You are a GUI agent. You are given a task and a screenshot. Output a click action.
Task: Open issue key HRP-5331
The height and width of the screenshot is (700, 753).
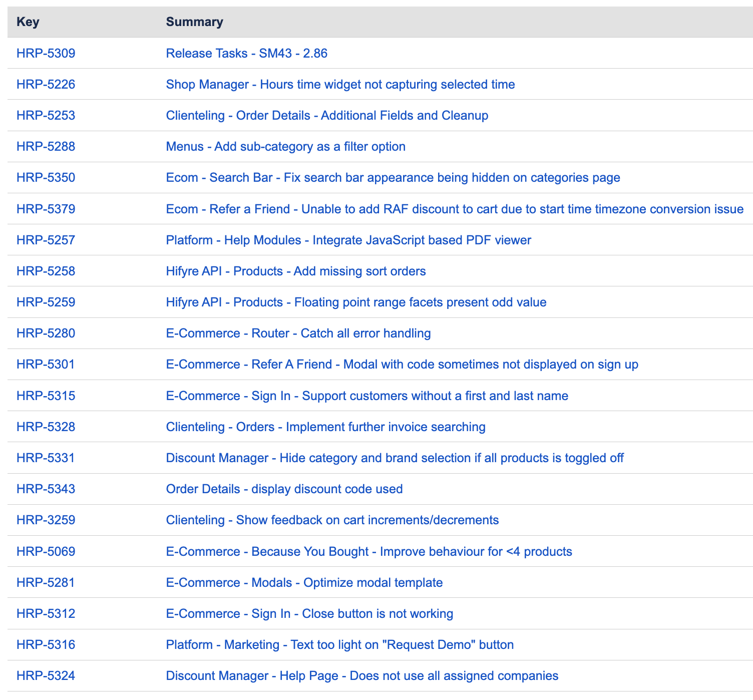pyautogui.click(x=46, y=458)
